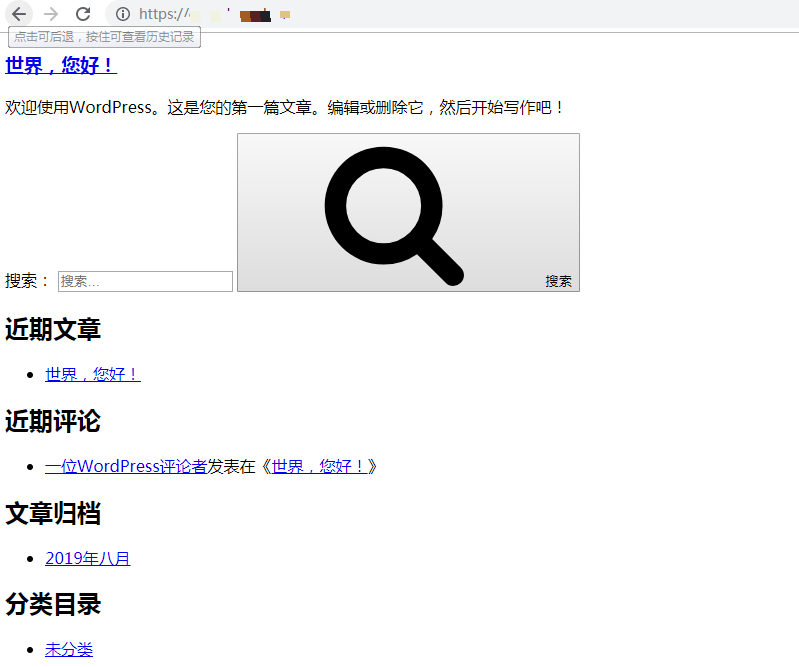The image size is (799, 667).
Task: Open 一位WordPress评论者 commenter link
Action: point(126,466)
